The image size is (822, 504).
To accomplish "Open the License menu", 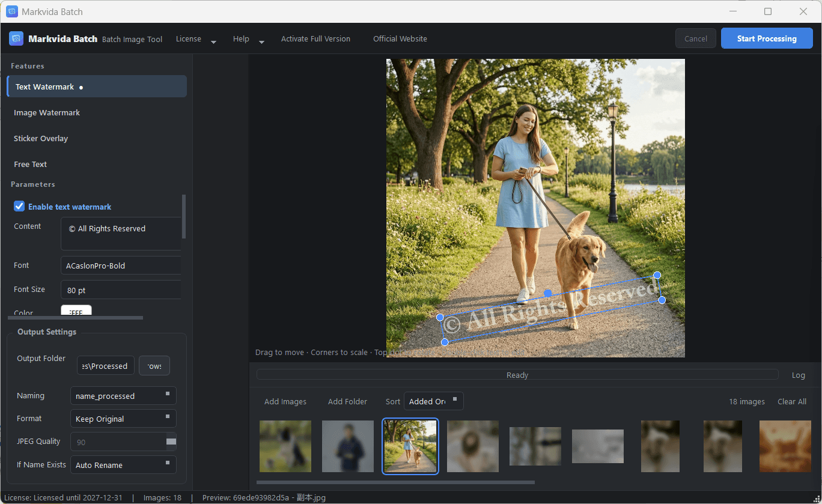I will [196, 39].
